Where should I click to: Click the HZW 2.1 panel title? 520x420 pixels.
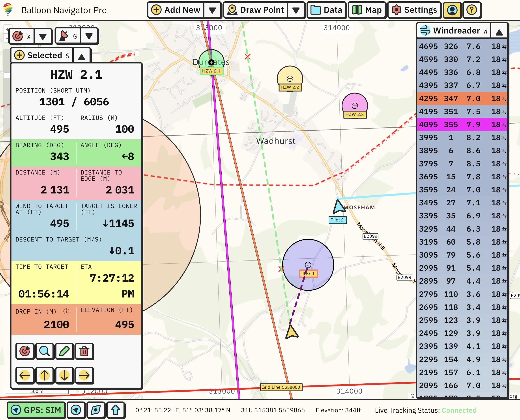(x=76, y=74)
